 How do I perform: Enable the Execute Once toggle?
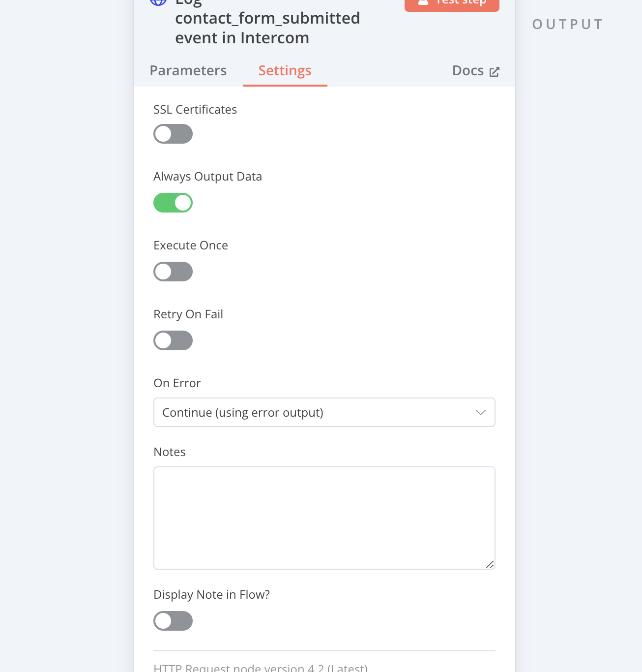[173, 272]
